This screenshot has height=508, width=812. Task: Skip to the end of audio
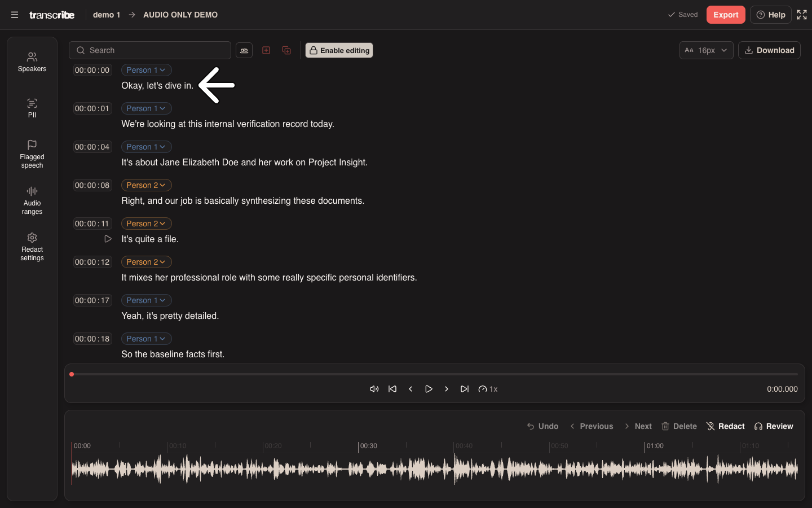point(465,389)
